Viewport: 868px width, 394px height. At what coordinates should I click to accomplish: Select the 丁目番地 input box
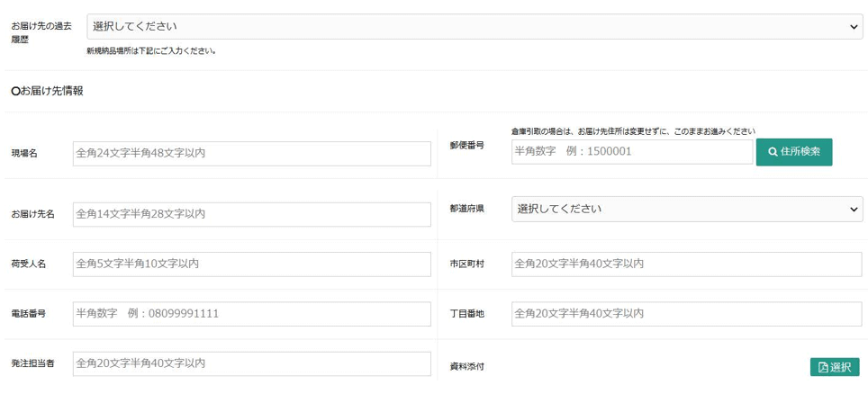(x=686, y=314)
